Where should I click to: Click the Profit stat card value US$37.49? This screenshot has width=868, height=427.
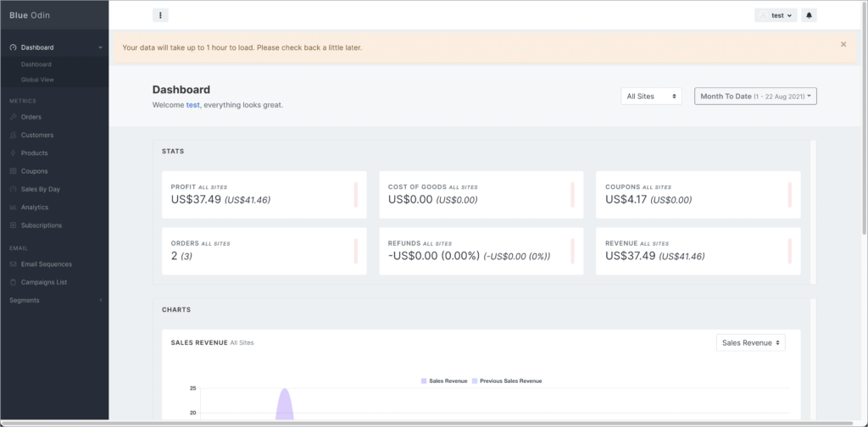pos(196,200)
